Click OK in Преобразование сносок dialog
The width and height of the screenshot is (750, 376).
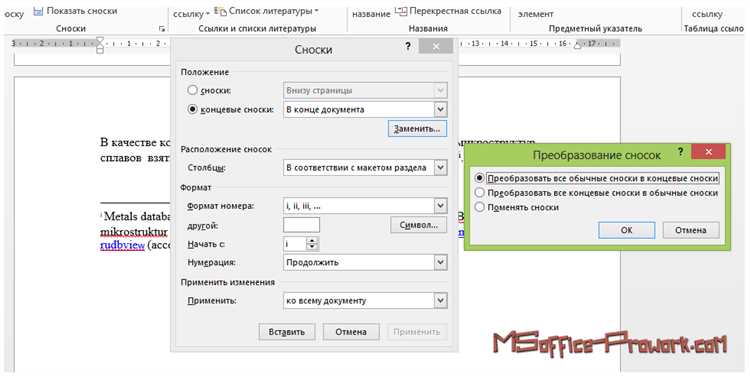coord(627,230)
